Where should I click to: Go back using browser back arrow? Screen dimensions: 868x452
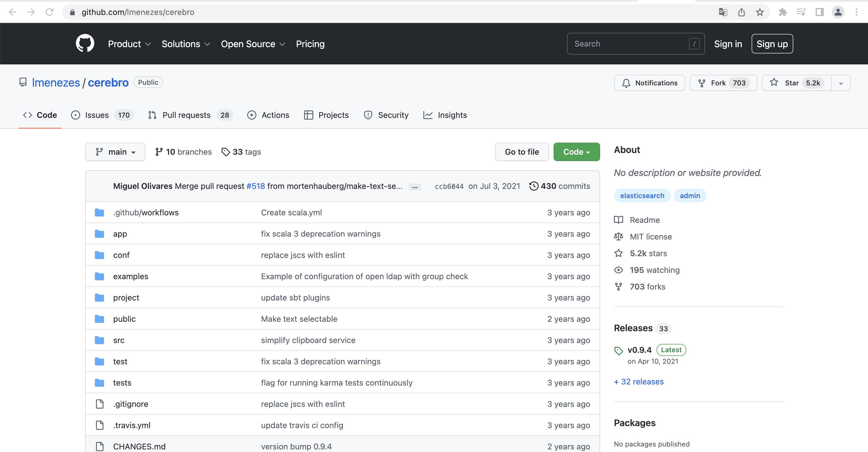click(x=12, y=12)
